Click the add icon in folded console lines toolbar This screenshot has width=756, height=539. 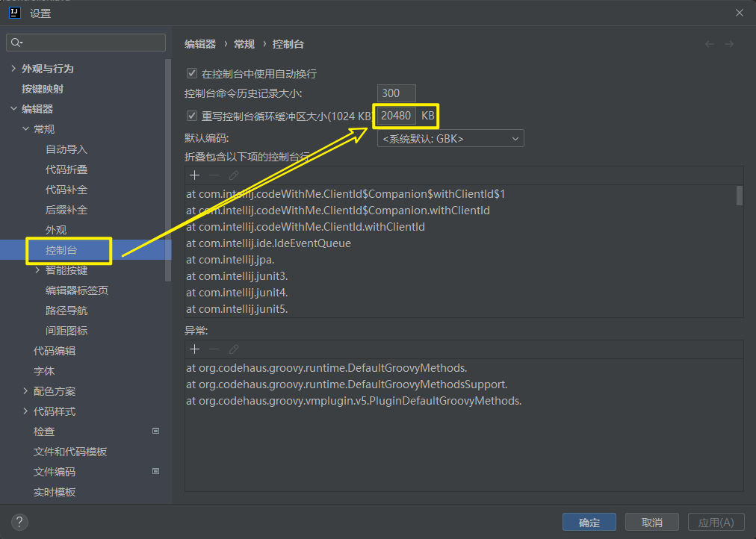[x=194, y=175]
